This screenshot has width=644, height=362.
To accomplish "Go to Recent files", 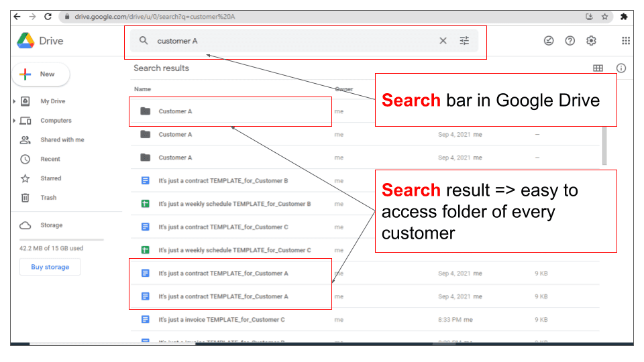I will pos(50,160).
